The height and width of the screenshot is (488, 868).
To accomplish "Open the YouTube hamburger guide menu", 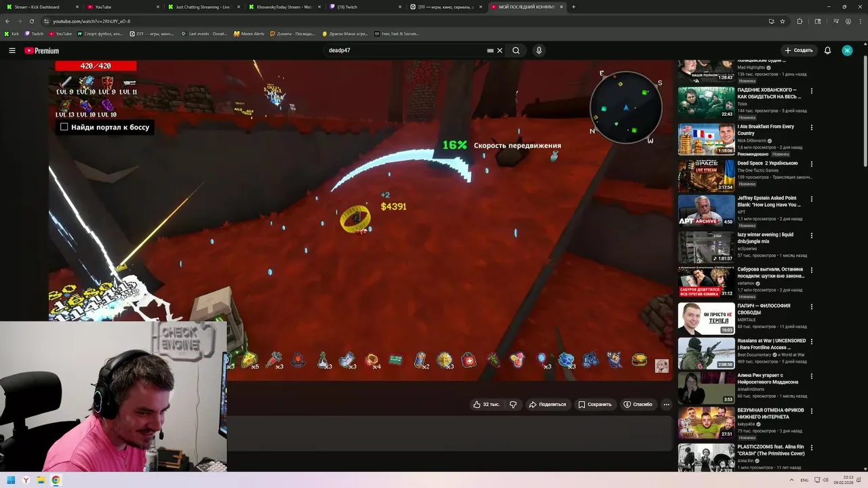I will (x=12, y=50).
